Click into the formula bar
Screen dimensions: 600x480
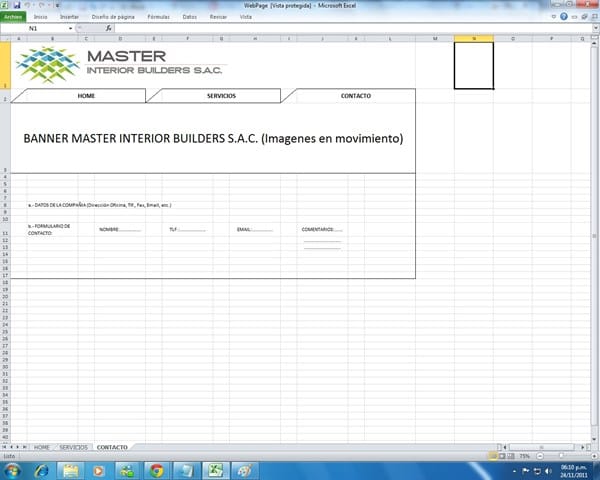(352, 28)
